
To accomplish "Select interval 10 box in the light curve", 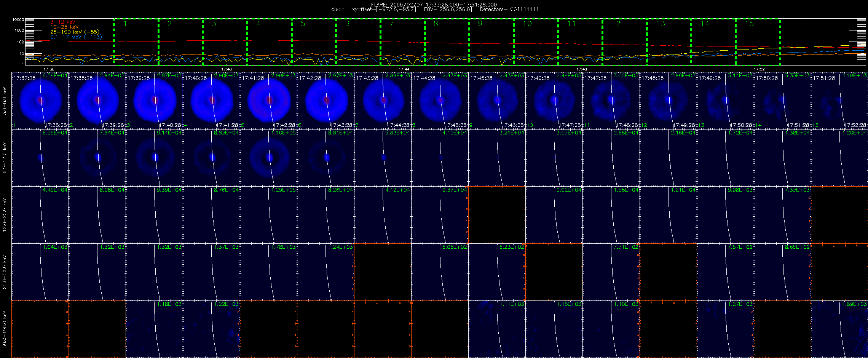I will [x=536, y=42].
